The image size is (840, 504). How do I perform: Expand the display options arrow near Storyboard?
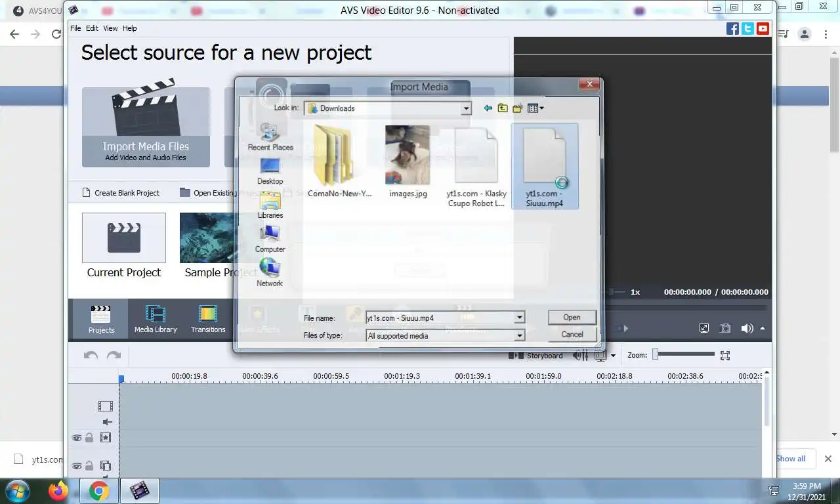[613, 356]
